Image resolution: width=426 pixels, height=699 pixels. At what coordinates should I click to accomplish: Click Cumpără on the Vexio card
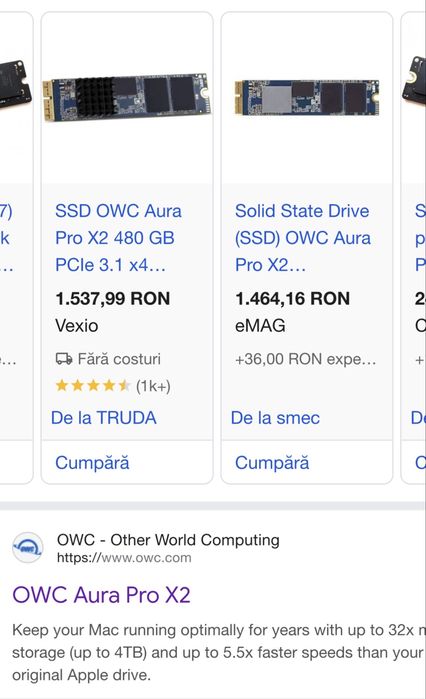pos(92,463)
